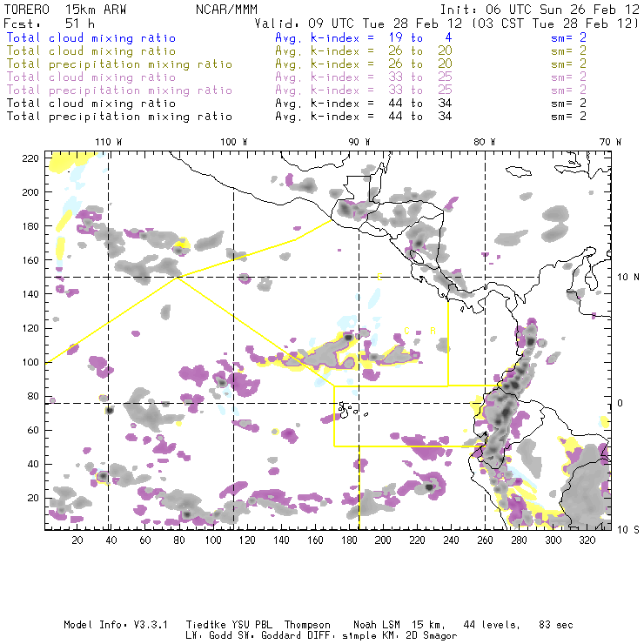
Task: Click the black "Total precipitation mixing ratio" legend line
Action: click(x=119, y=117)
